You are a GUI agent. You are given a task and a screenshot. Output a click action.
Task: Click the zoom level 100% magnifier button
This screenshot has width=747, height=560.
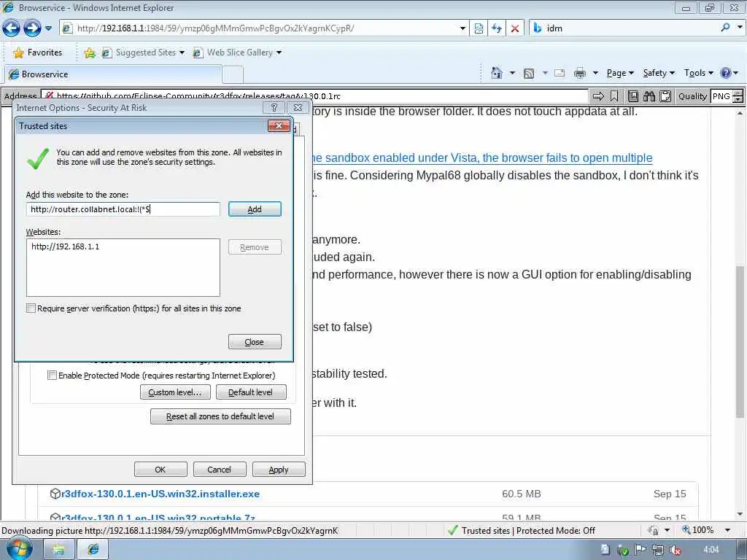[x=697, y=530]
